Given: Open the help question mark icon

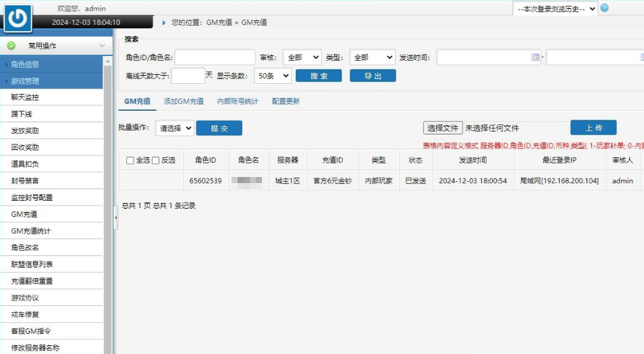Looking at the screenshot, I should (x=605, y=8).
